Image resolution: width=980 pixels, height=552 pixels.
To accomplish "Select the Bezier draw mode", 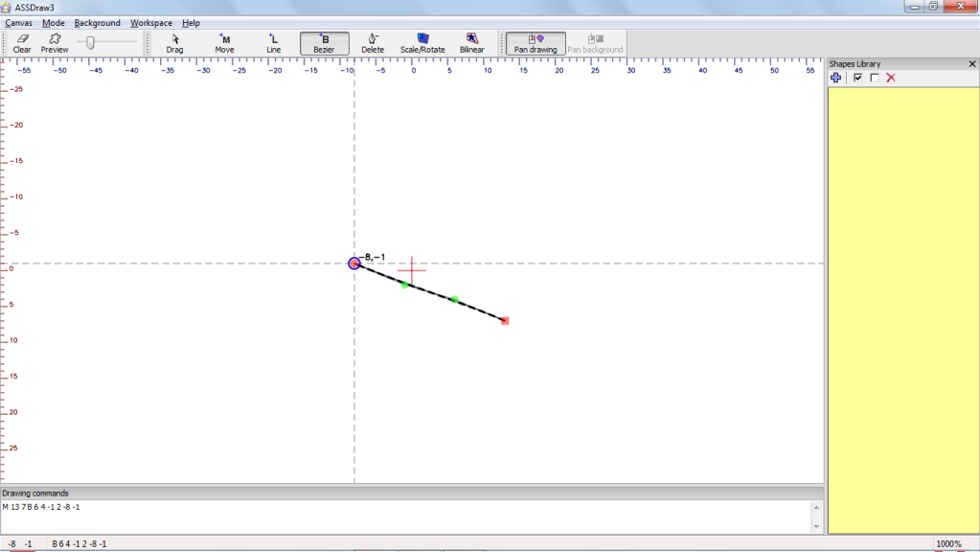I will (324, 44).
